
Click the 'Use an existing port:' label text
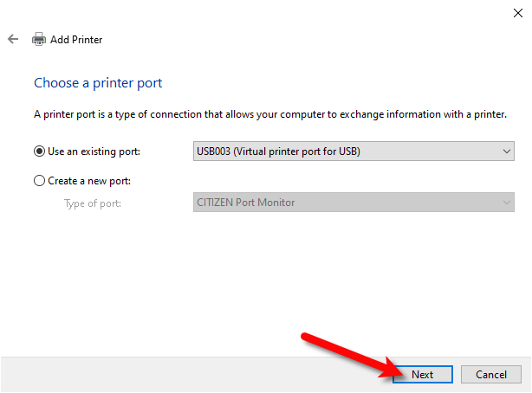click(94, 151)
